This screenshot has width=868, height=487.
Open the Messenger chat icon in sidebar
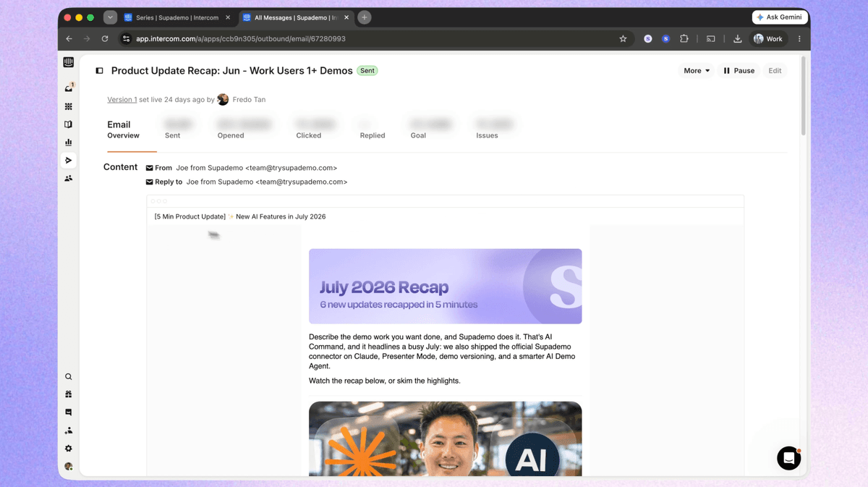(69, 412)
